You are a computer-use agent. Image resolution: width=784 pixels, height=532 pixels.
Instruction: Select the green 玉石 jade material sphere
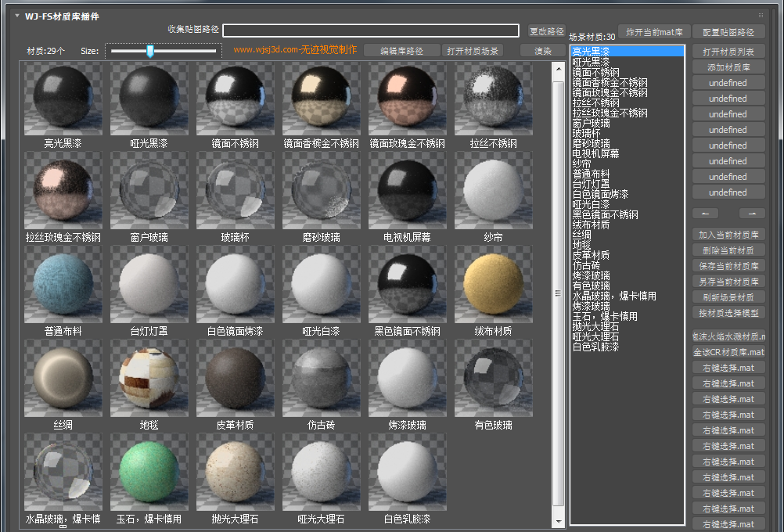point(149,472)
